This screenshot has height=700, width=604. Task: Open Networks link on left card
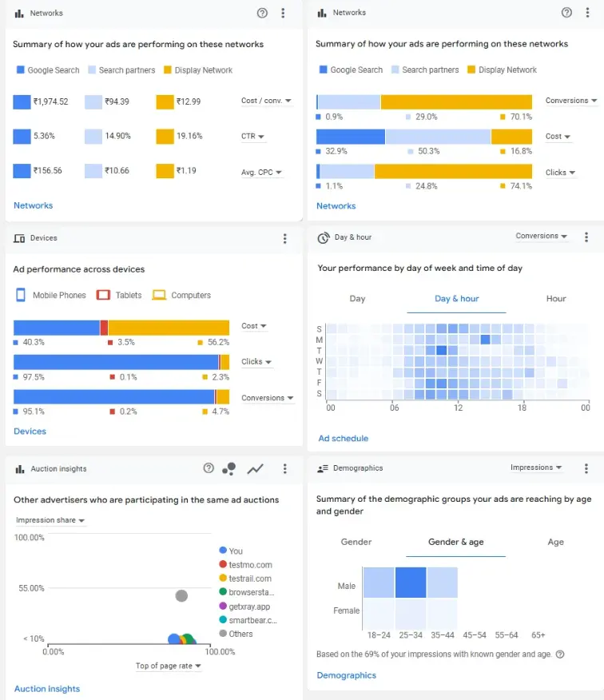pos(33,206)
